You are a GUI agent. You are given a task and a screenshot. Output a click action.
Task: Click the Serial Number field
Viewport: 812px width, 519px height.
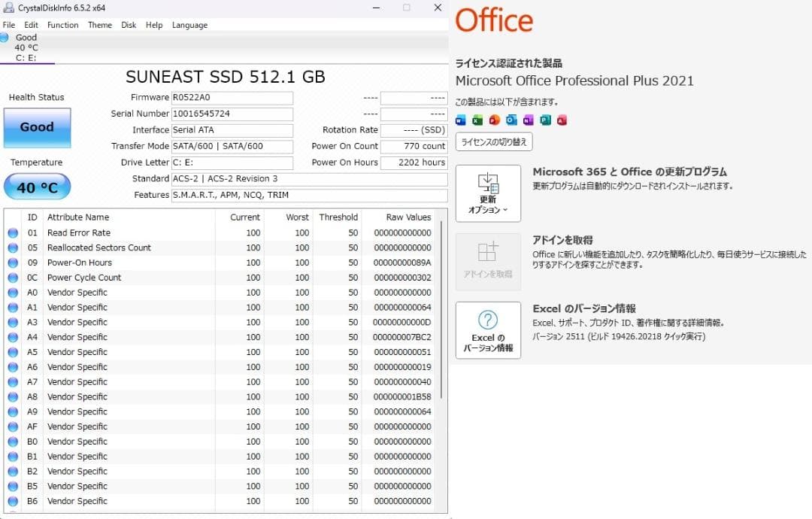pos(233,114)
